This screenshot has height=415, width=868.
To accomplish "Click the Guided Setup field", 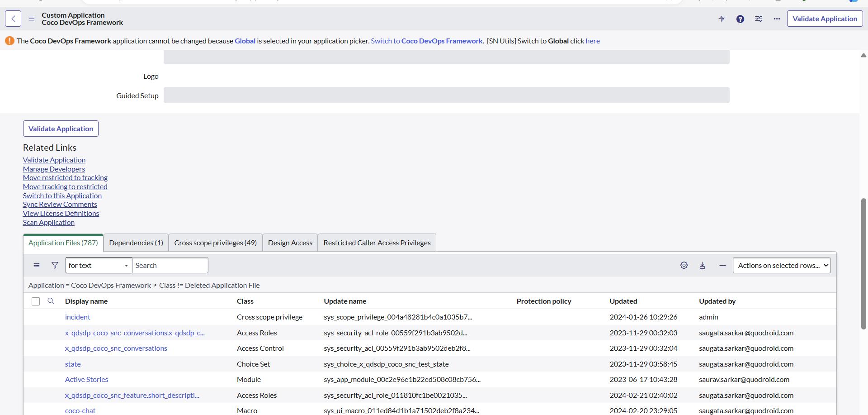I will (x=446, y=95).
